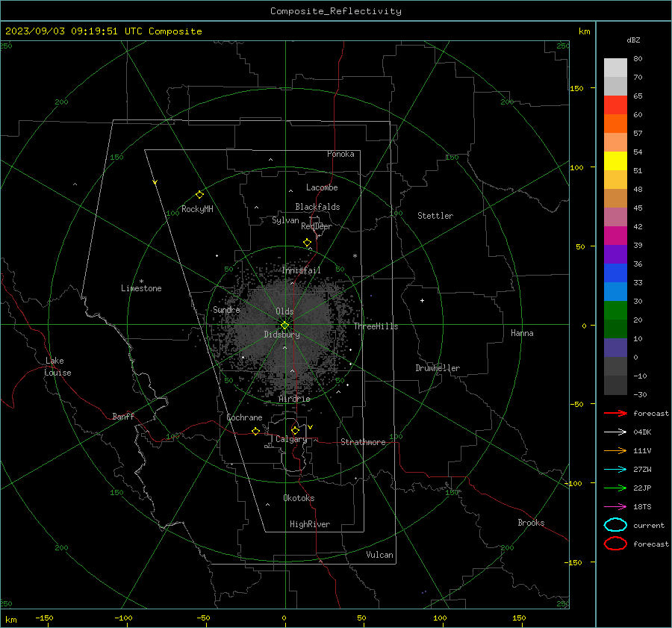Click the Composite_Reflectivity title text
The height and width of the screenshot is (628, 672).
pyautogui.click(x=336, y=11)
